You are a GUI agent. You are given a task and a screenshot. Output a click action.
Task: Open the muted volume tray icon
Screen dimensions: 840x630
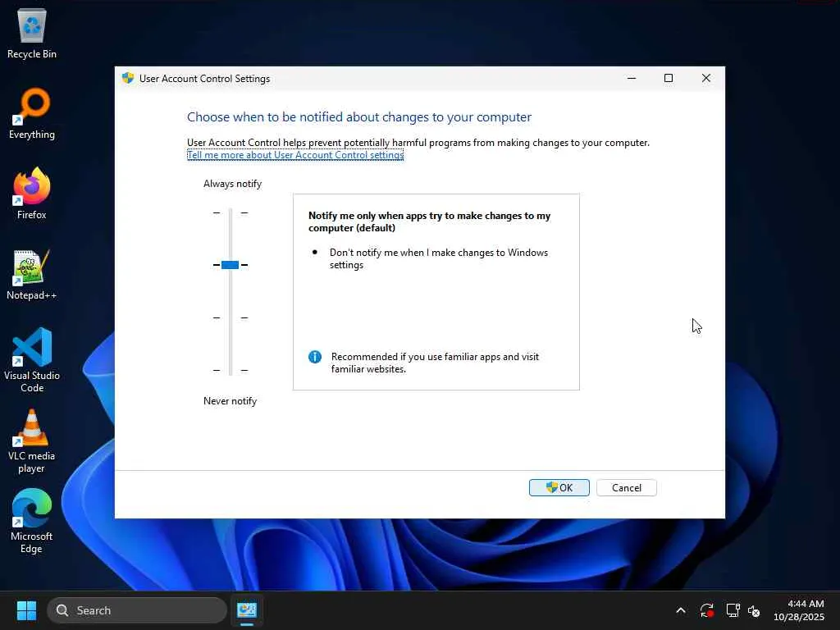[x=754, y=610]
